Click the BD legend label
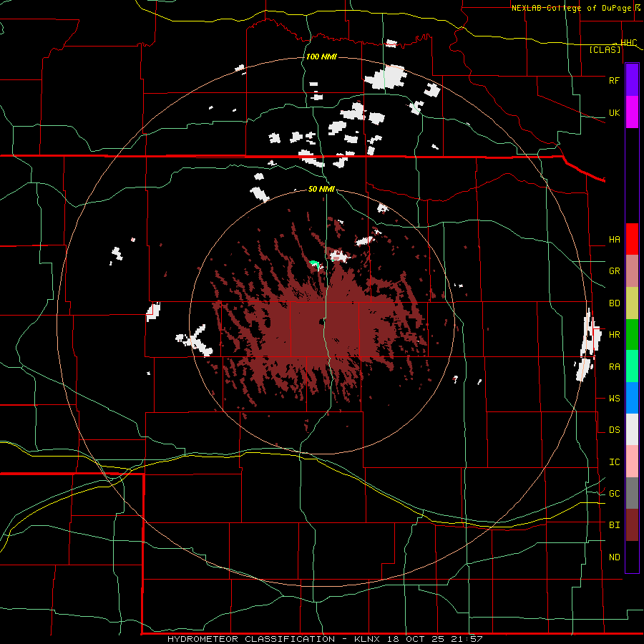 614,303
